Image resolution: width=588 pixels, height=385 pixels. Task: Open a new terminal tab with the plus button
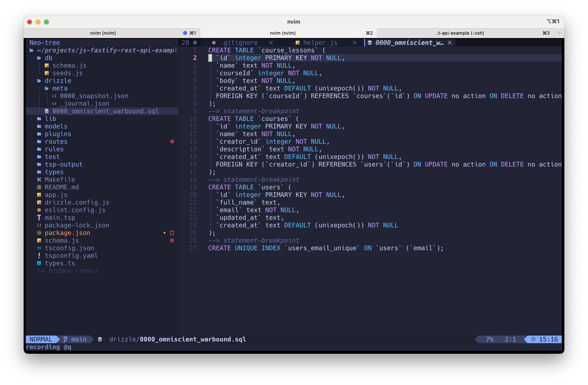click(x=559, y=33)
